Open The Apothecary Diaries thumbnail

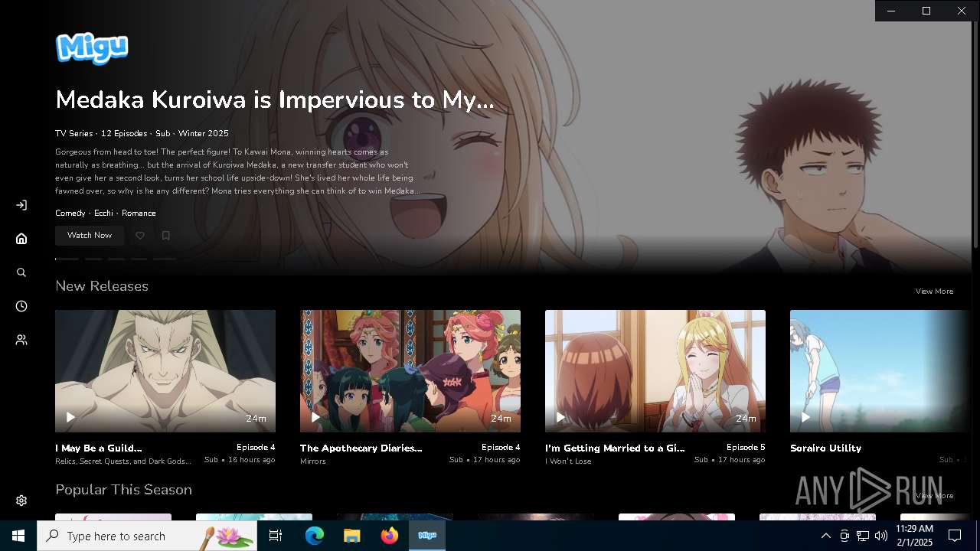click(410, 371)
